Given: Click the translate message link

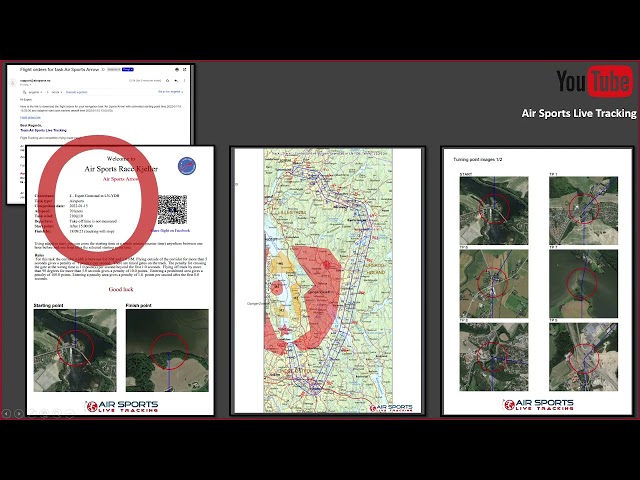Looking at the screenshot, I should tap(77, 92).
